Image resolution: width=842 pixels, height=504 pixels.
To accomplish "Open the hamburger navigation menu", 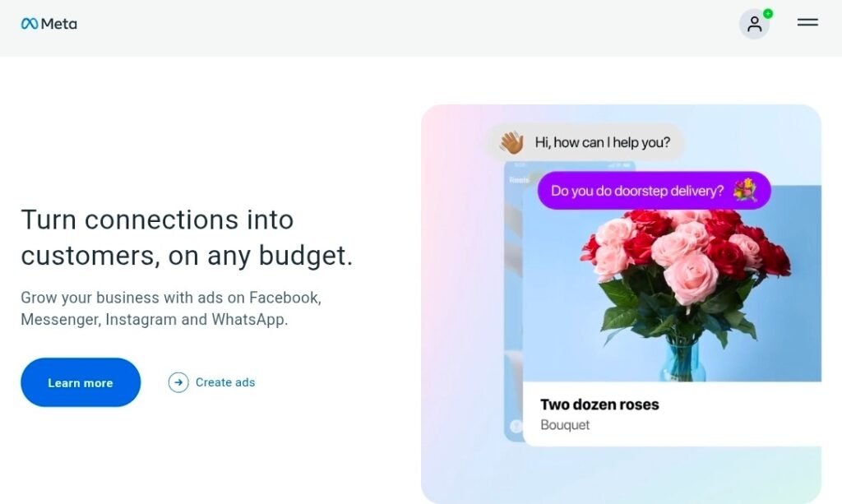I will (x=807, y=23).
